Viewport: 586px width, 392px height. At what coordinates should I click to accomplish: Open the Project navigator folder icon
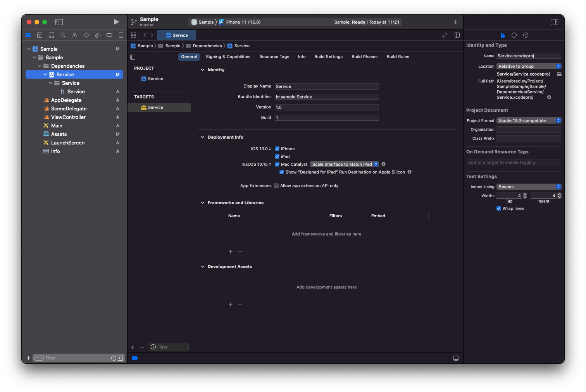point(28,35)
